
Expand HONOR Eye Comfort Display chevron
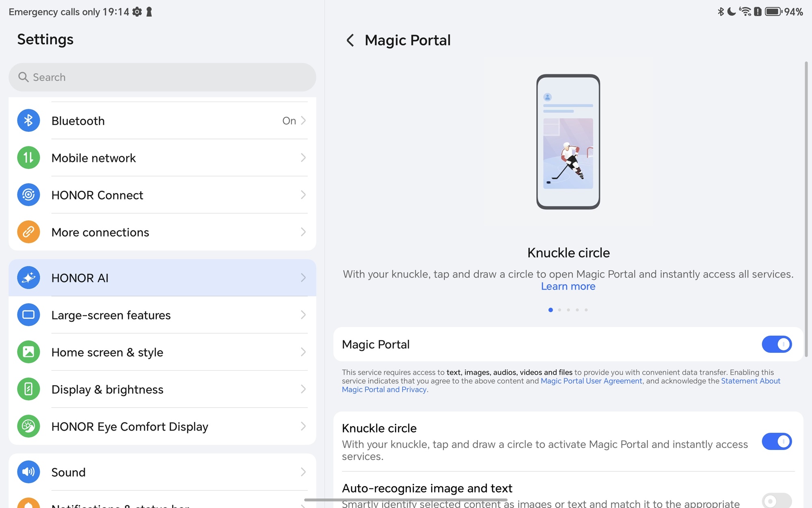click(303, 426)
